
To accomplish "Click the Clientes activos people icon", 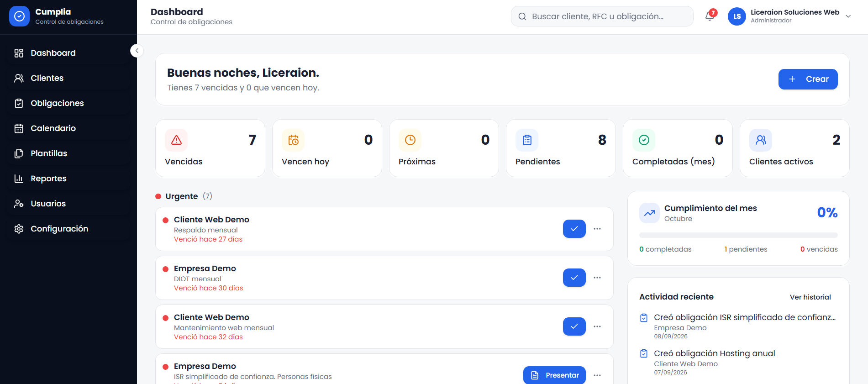I will (x=761, y=140).
